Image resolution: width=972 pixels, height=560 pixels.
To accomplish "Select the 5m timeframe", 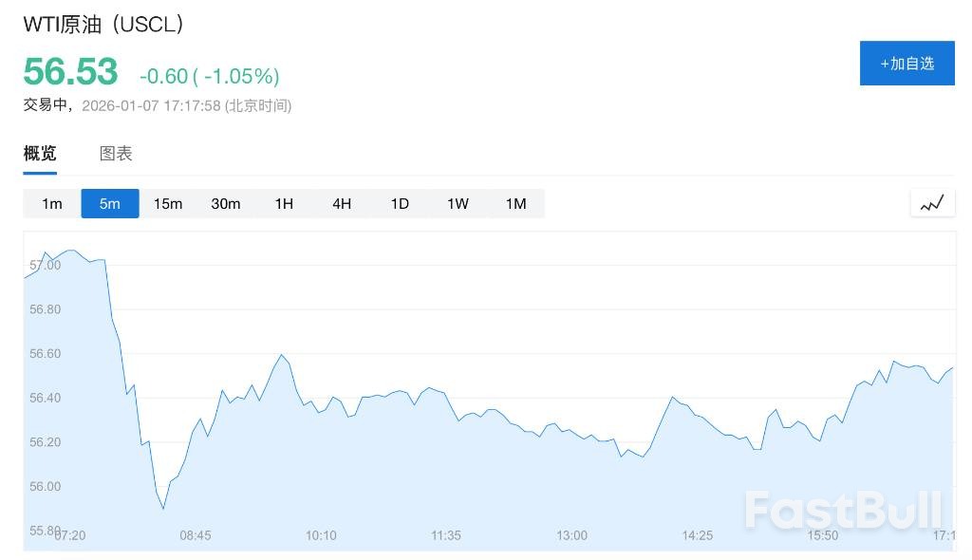I will 110,203.
